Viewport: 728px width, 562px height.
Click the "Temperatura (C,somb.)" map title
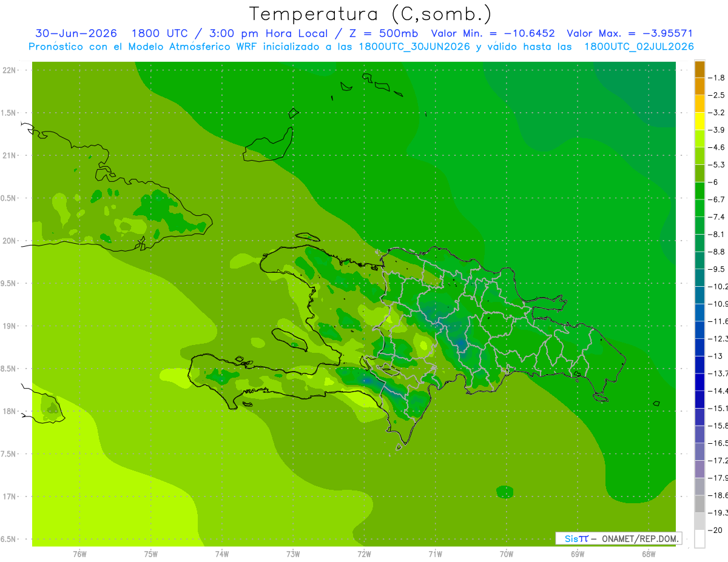coord(370,14)
